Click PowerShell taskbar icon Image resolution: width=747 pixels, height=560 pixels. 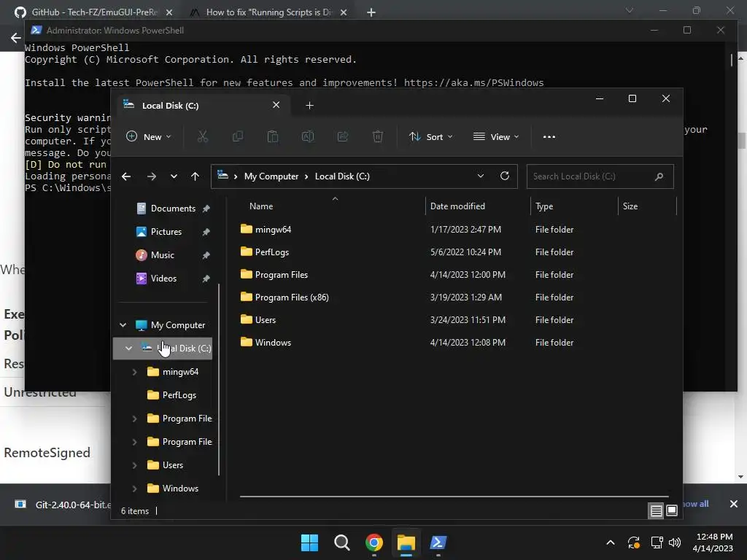coord(438,542)
